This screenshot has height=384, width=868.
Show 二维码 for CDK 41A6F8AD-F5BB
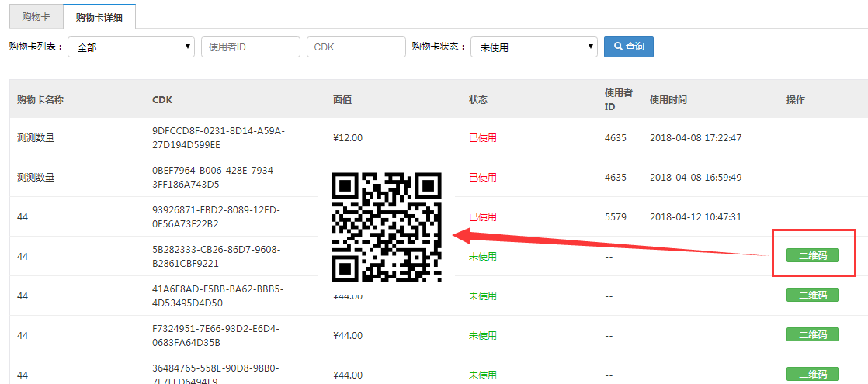(x=813, y=295)
